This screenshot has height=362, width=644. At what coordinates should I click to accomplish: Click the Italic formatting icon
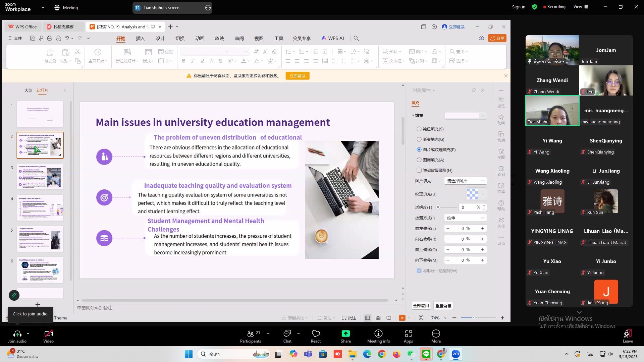[x=193, y=61]
